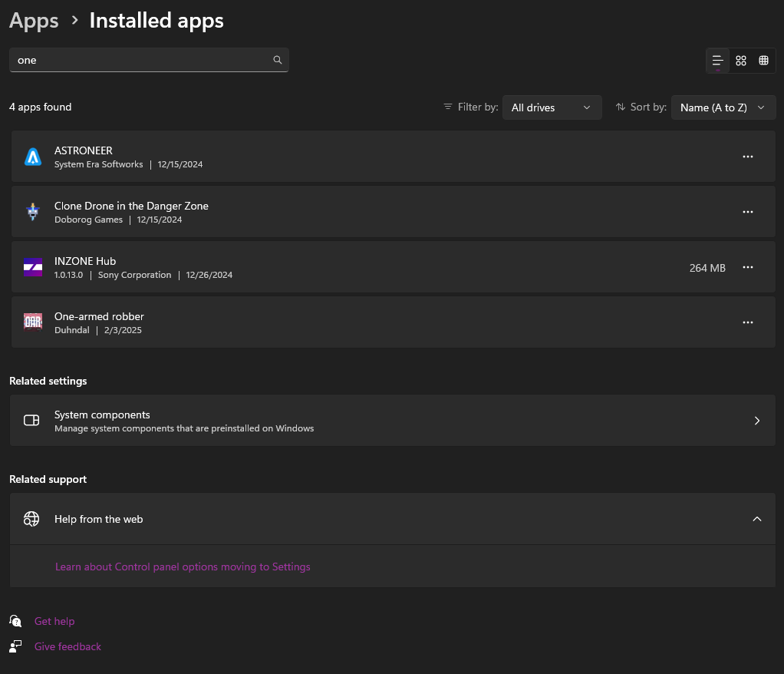Click the Clone Drone app icon
Screen dimensions: 784x674
point(32,212)
